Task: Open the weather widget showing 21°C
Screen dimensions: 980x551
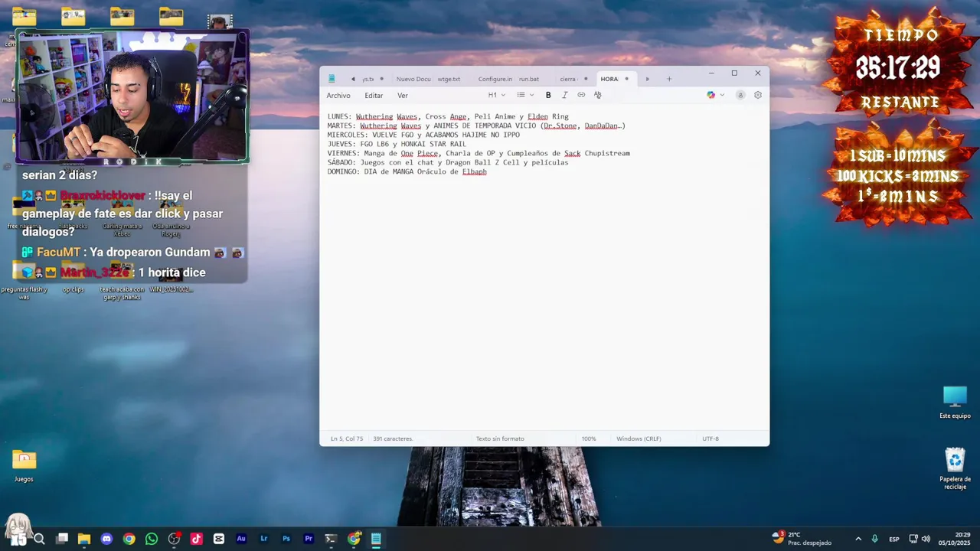Action: coord(801,539)
